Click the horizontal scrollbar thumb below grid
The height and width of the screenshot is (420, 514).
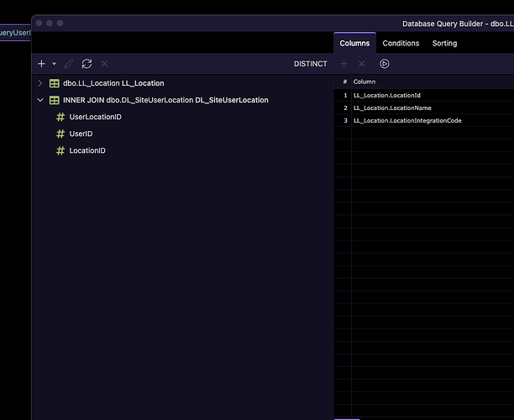(x=347, y=418)
